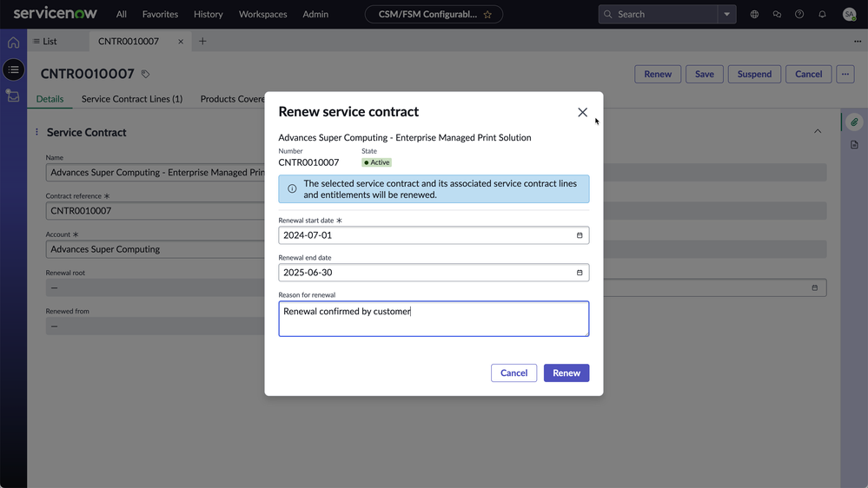
Task: Open a new tab with the plus icon
Action: 202,41
